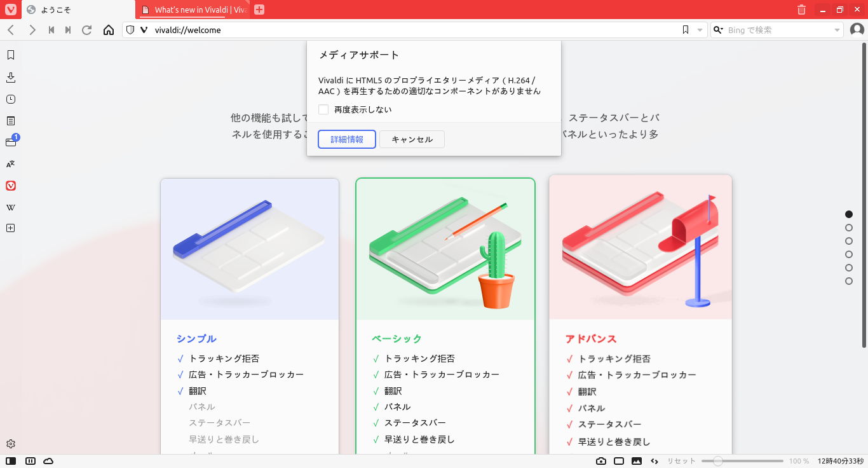Open the user profile avatar

(857, 30)
